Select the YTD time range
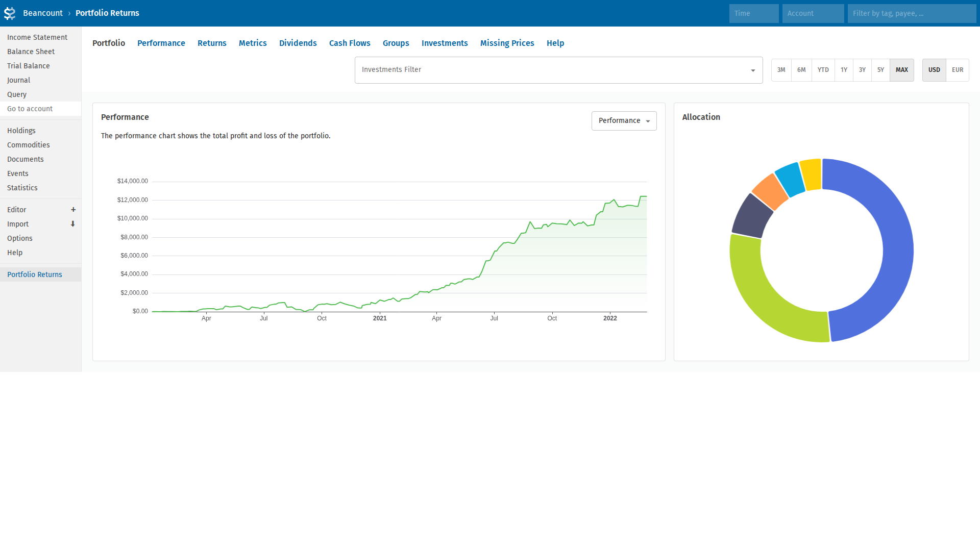The height and width of the screenshot is (551, 980). tap(823, 70)
